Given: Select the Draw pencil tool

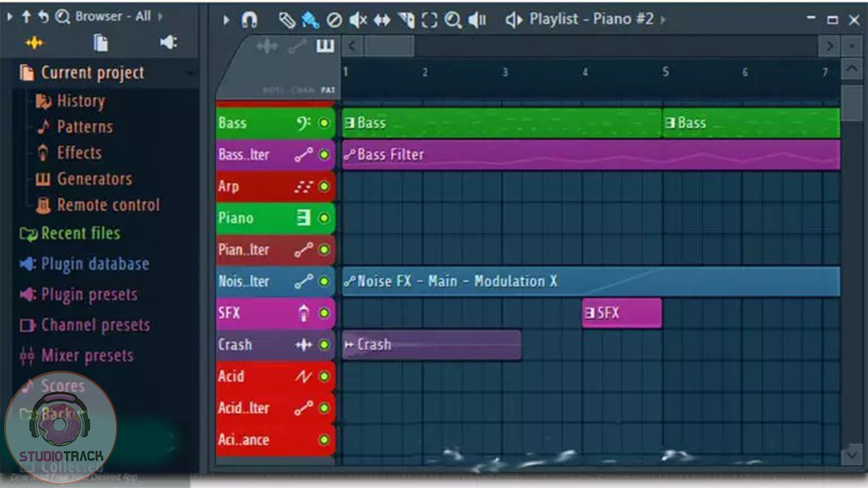Looking at the screenshot, I should tap(287, 20).
